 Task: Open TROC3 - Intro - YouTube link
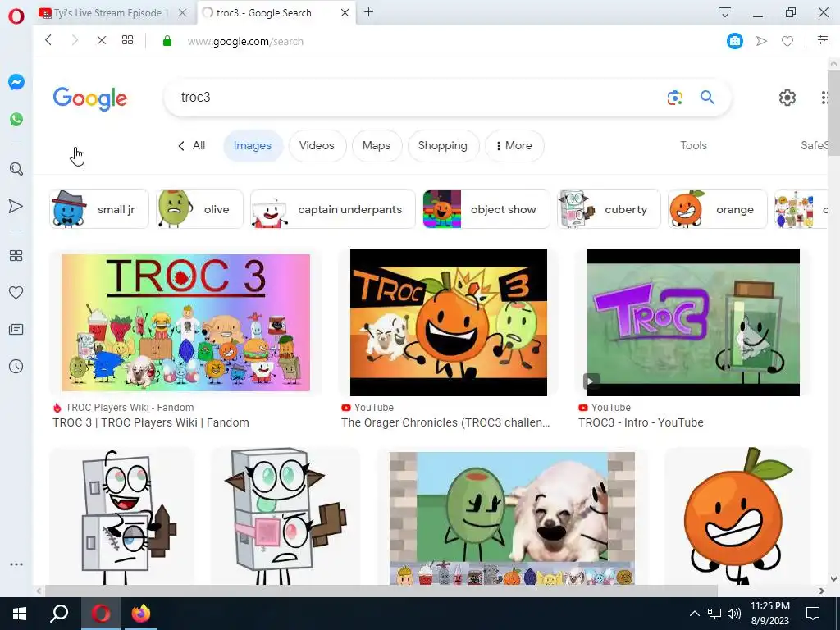point(641,422)
